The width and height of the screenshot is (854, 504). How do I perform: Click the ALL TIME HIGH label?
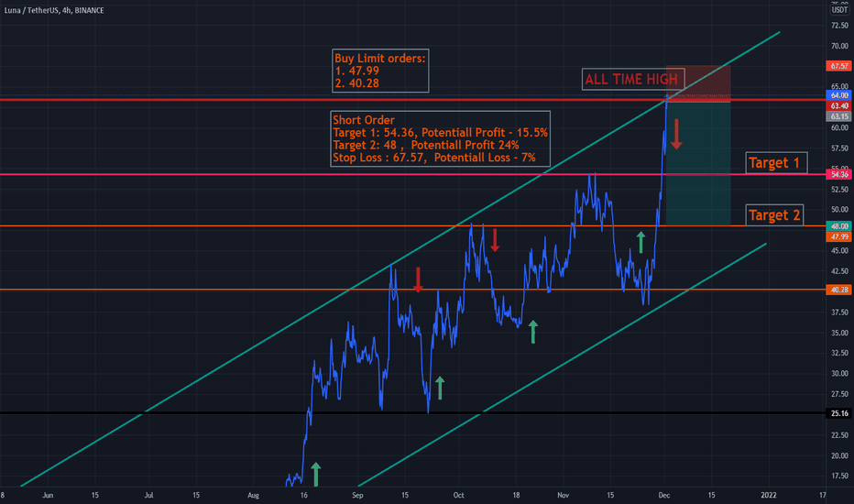click(x=631, y=80)
